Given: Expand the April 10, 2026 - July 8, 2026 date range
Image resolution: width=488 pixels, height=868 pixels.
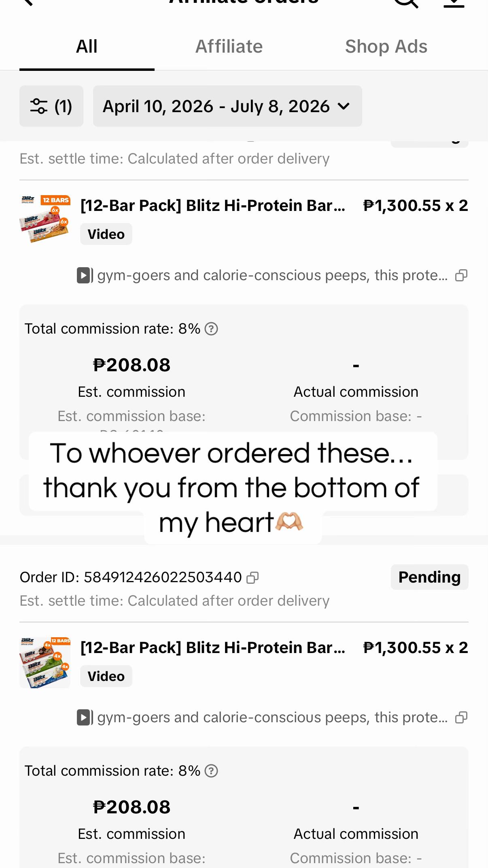Looking at the screenshot, I should coord(227,106).
